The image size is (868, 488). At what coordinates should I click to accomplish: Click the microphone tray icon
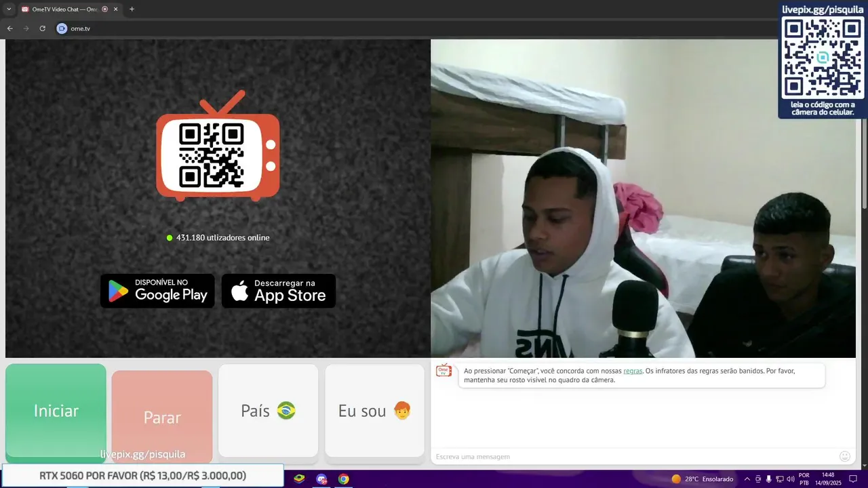(768, 479)
